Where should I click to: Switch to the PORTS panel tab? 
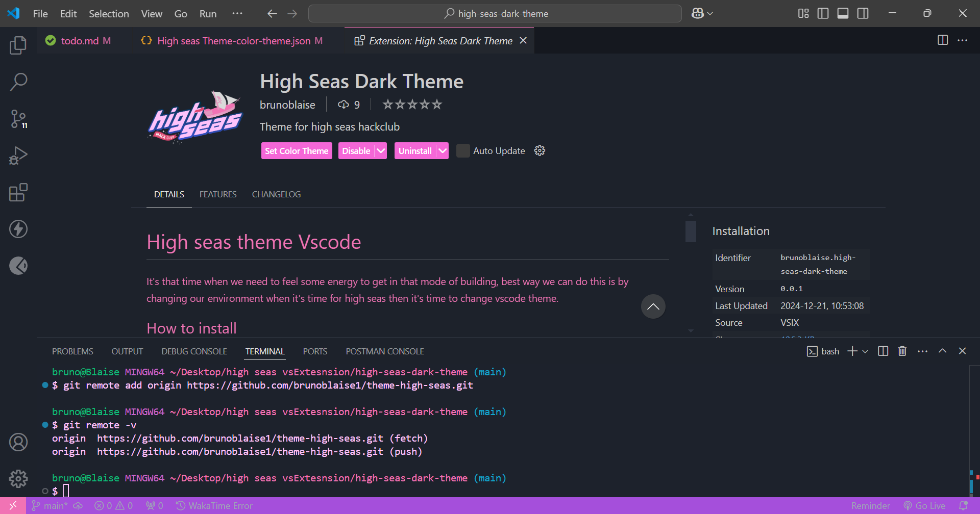pyautogui.click(x=315, y=351)
